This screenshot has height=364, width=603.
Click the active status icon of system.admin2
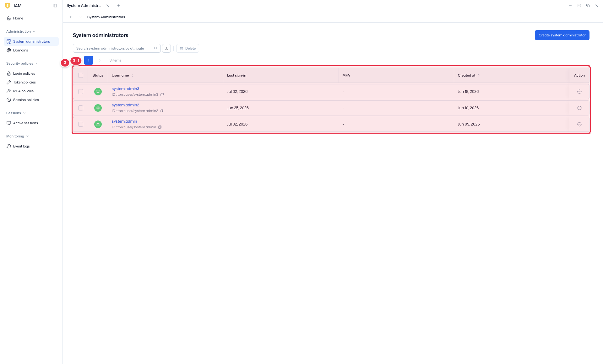[x=98, y=108]
